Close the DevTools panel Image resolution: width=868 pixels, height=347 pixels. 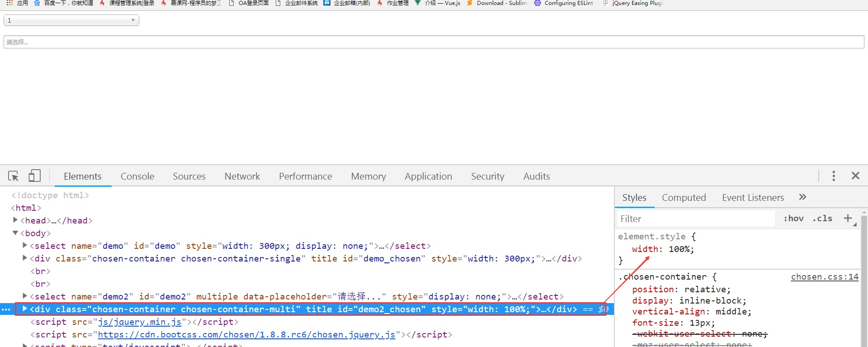855,176
